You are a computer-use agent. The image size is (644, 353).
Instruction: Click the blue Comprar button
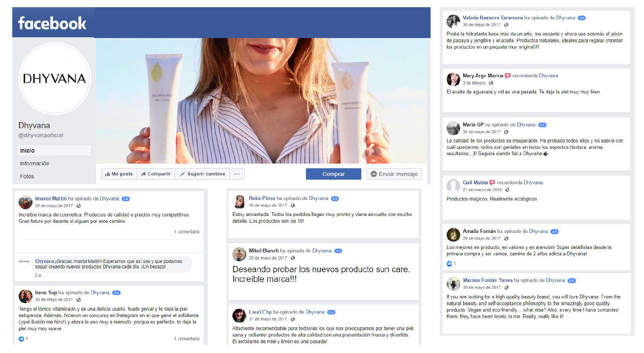click(333, 174)
